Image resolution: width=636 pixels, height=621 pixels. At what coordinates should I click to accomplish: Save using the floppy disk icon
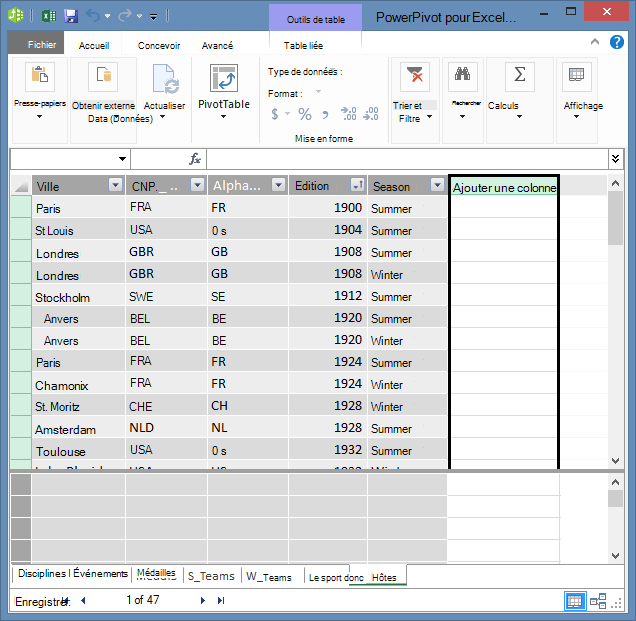tap(71, 16)
